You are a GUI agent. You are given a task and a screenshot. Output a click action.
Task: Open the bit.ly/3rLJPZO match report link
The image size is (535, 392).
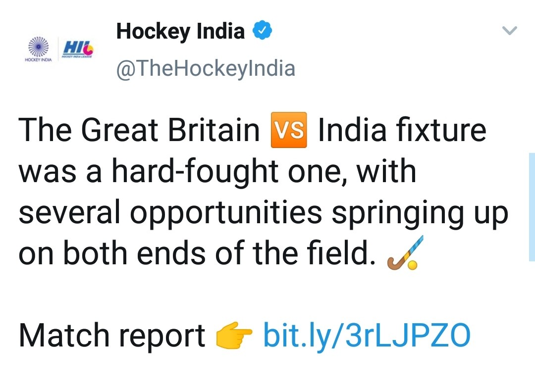[366, 336]
